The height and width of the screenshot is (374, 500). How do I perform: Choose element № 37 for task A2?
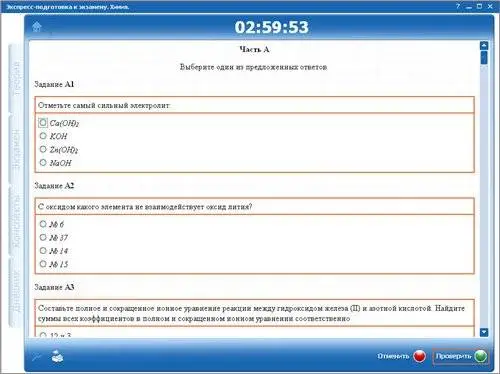[43, 237]
